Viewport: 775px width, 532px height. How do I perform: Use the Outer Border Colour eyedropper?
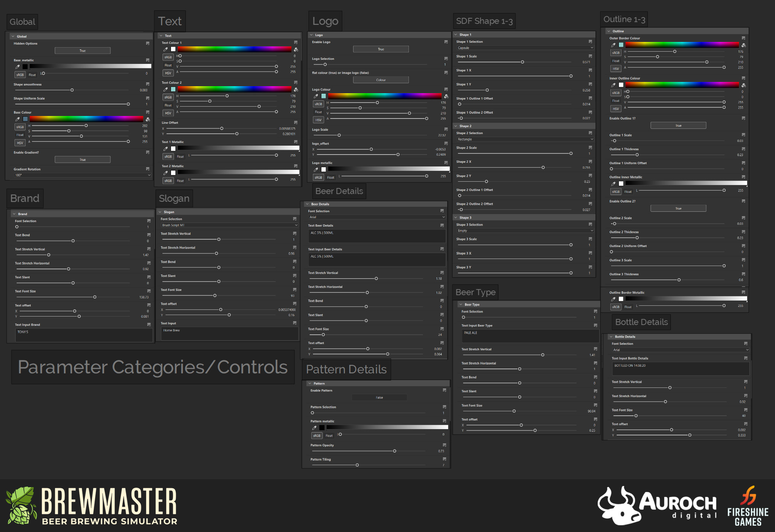coord(613,45)
